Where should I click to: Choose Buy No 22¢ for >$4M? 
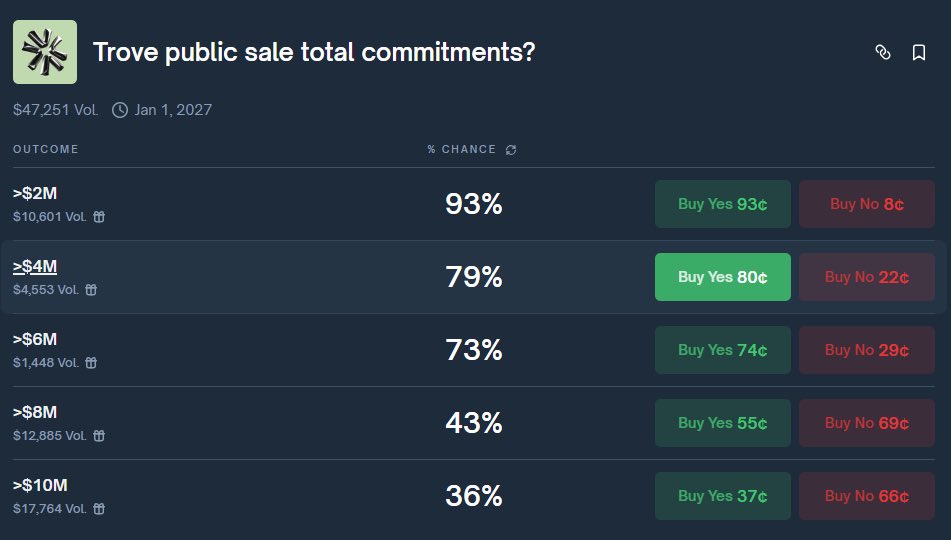click(866, 277)
